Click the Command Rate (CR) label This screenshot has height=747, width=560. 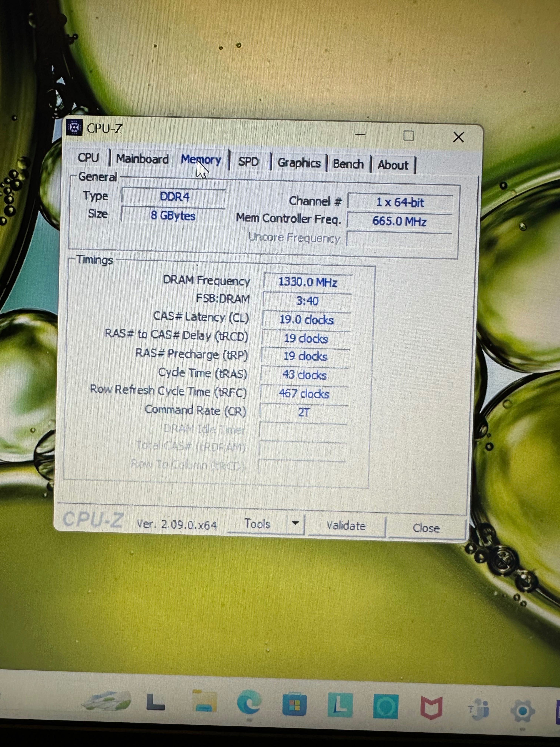click(x=195, y=410)
